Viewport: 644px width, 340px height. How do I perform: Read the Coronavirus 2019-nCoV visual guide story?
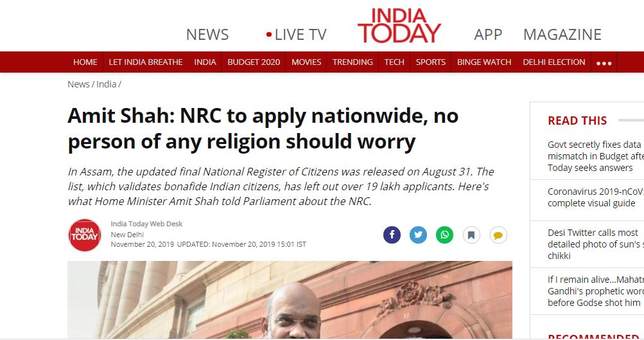coord(596,197)
